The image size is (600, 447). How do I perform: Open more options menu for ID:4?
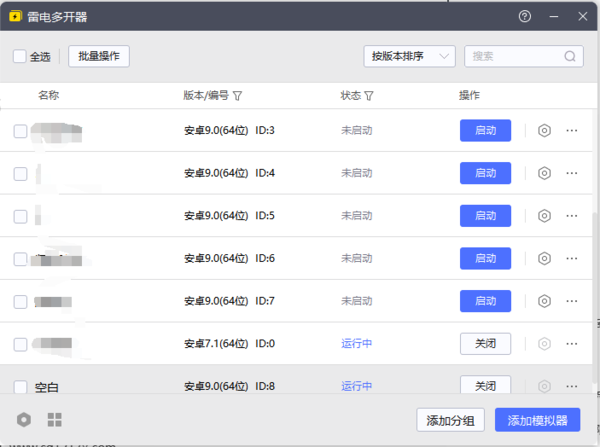point(572,173)
